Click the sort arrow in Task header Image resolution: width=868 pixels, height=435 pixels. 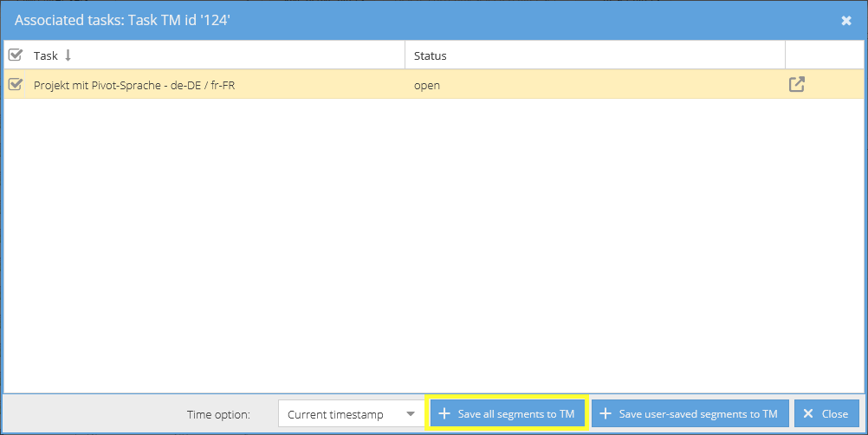pos(68,55)
